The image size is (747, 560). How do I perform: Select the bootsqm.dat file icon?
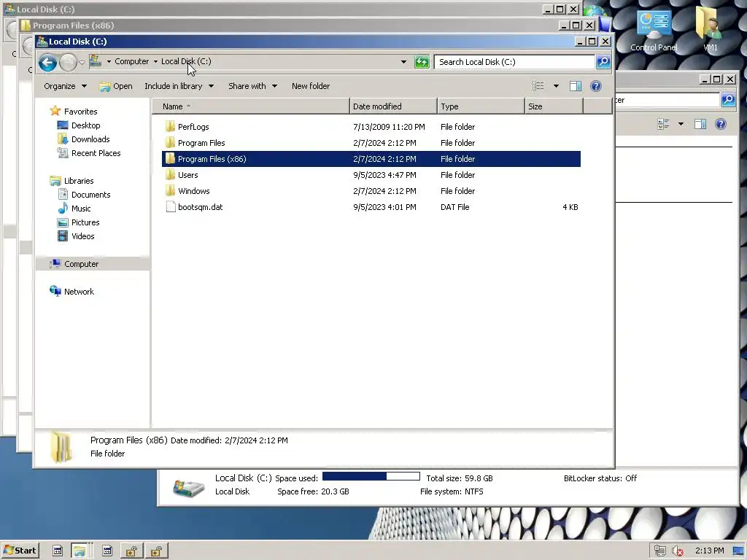(x=170, y=207)
